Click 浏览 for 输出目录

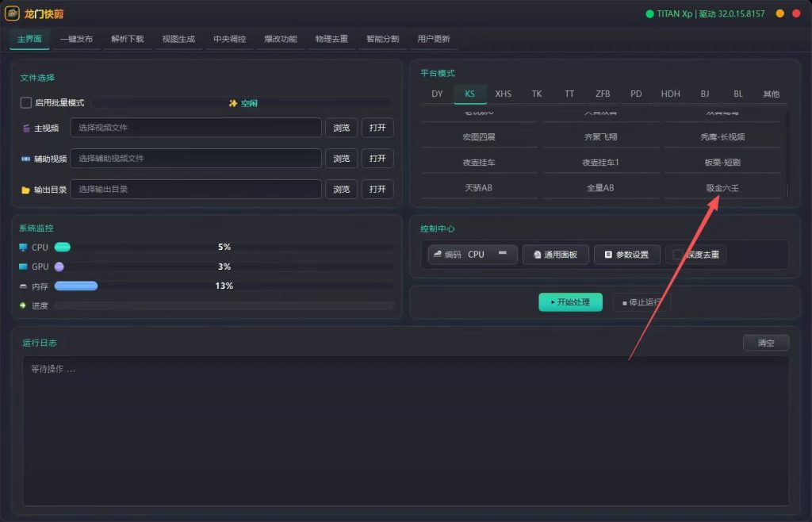click(341, 189)
